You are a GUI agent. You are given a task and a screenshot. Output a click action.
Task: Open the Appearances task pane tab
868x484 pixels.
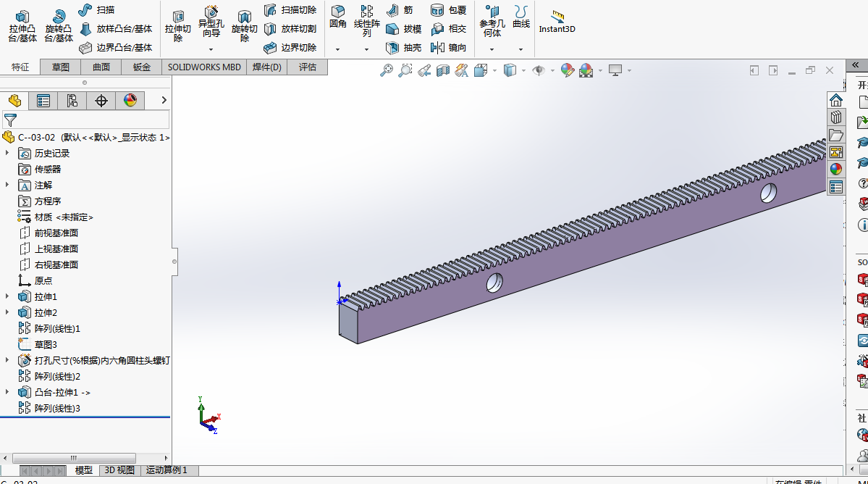pyautogui.click(x=836, y=169)
